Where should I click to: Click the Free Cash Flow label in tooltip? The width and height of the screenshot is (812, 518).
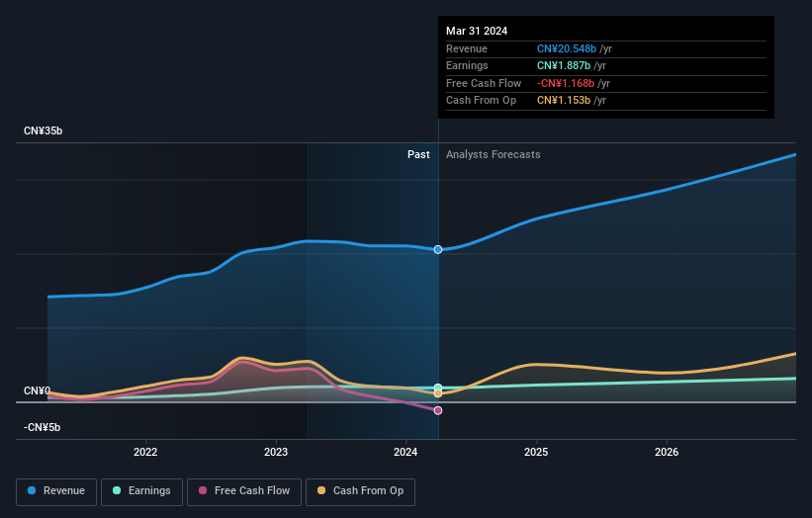[484, 83]
